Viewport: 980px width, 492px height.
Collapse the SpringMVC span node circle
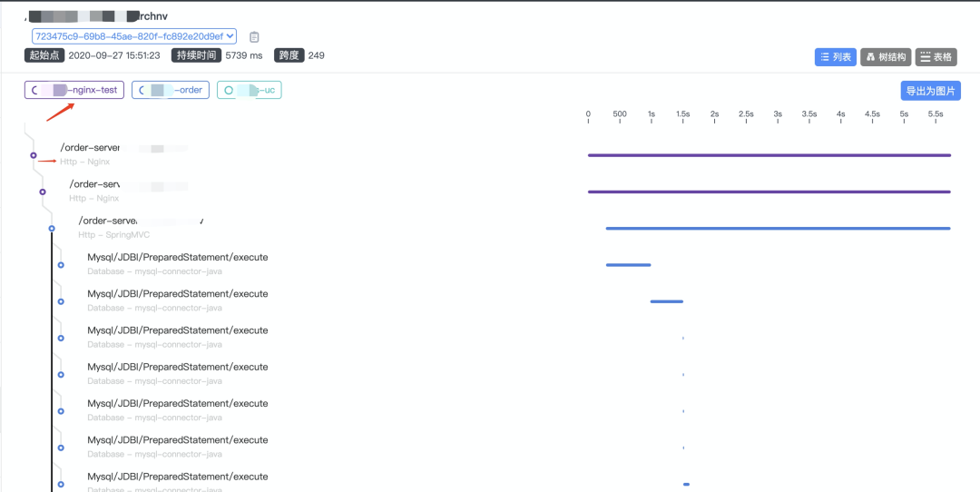coord(52,228)
